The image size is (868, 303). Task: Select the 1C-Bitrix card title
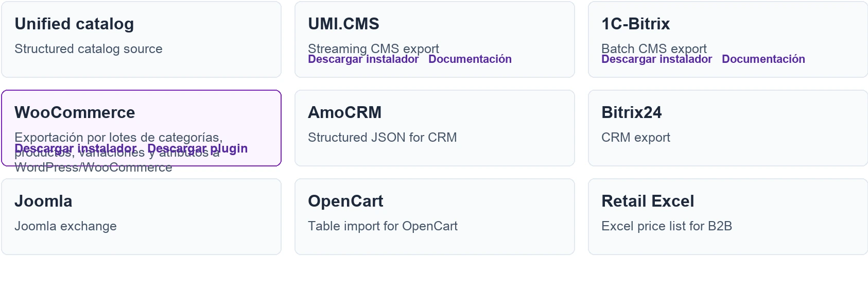click(635, 24)
